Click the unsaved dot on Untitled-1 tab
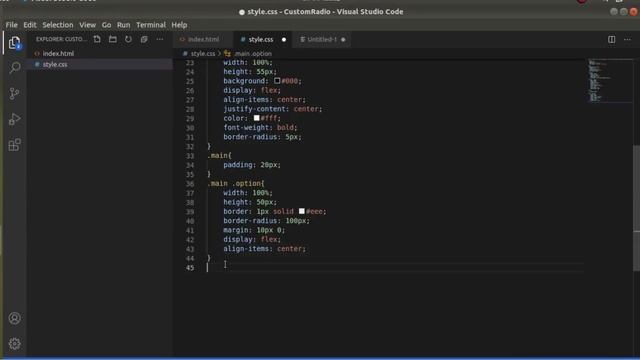 tap(343, 40)
